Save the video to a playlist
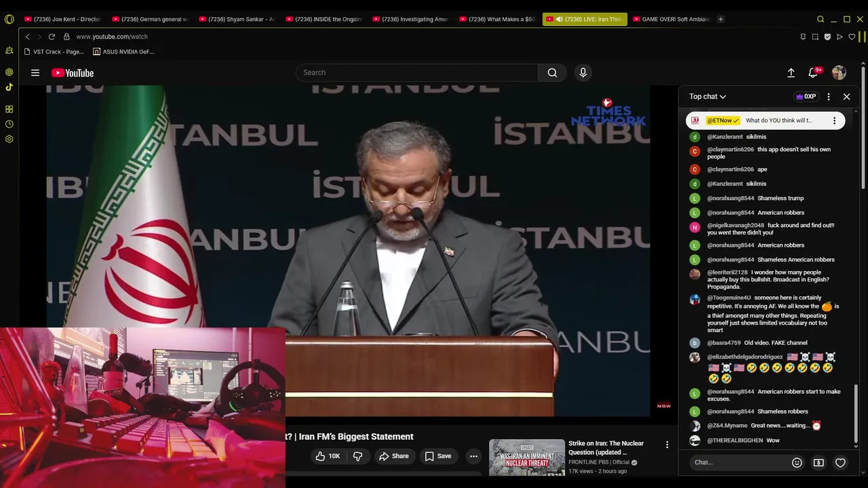Image resolution: width=868 pixels, height=488 pixels. [x=437, y=456]
